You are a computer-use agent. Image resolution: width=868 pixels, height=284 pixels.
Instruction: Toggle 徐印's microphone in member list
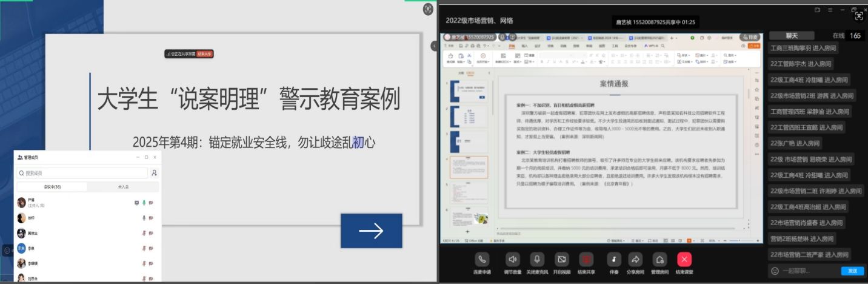pyautogui.click(x=144, y=218)
